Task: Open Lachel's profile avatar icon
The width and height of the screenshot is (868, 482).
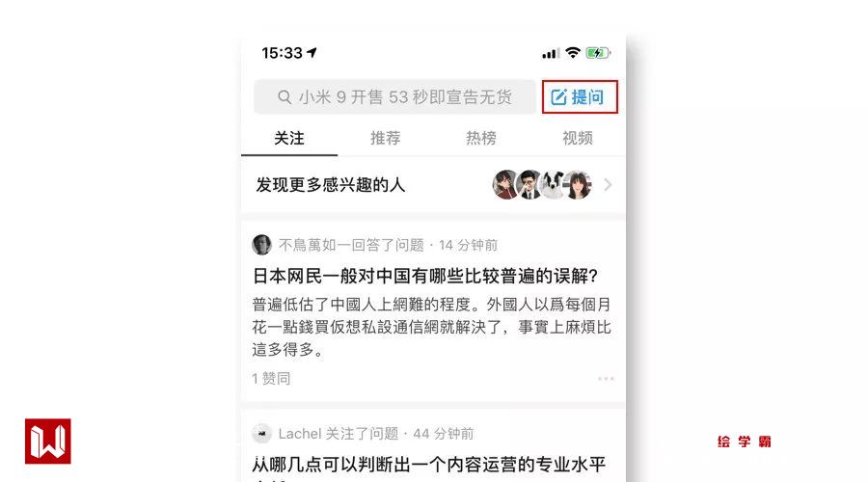Action: point(261,433)
